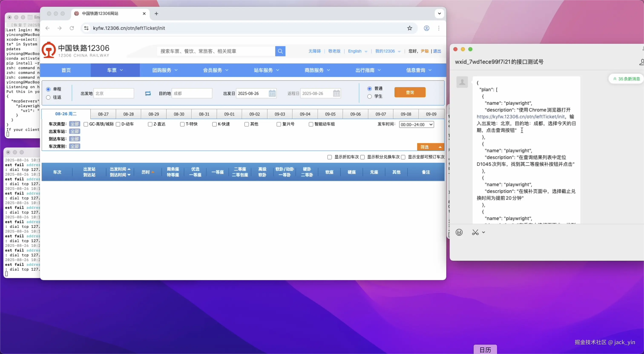Expand the 我的12306 account menu
This screenshot has height=354, width=644.
tap(388, 51)
